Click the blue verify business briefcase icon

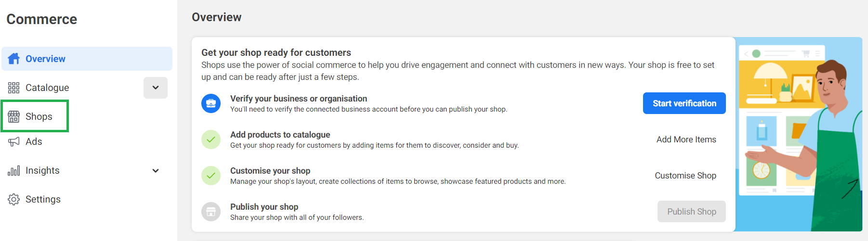tap(211, 103)
